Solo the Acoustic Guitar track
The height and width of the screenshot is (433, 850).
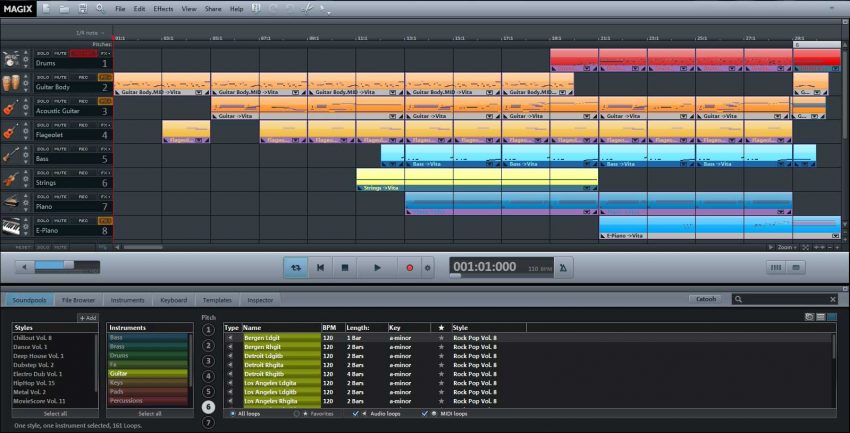pos(43,101)
